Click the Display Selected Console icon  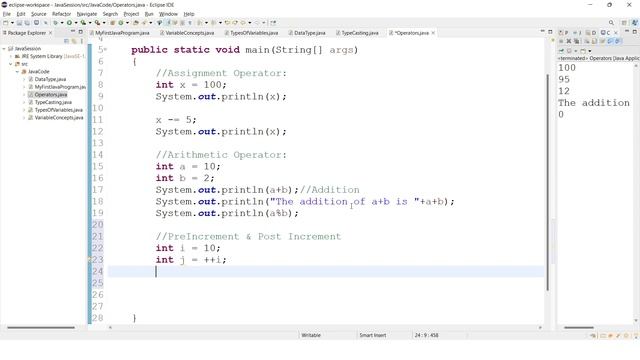pos(569,51)
